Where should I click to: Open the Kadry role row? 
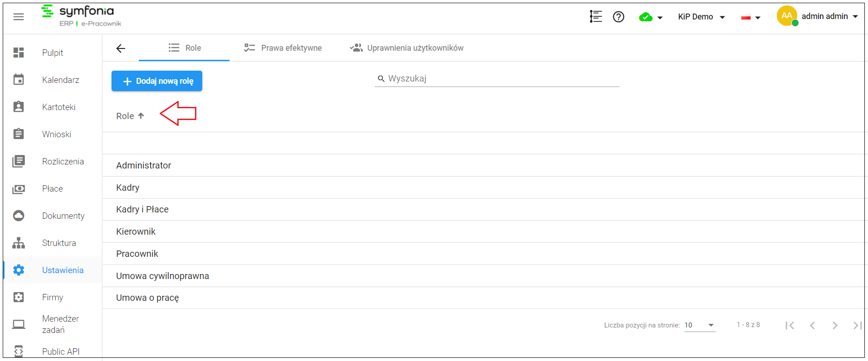(483, 188)
